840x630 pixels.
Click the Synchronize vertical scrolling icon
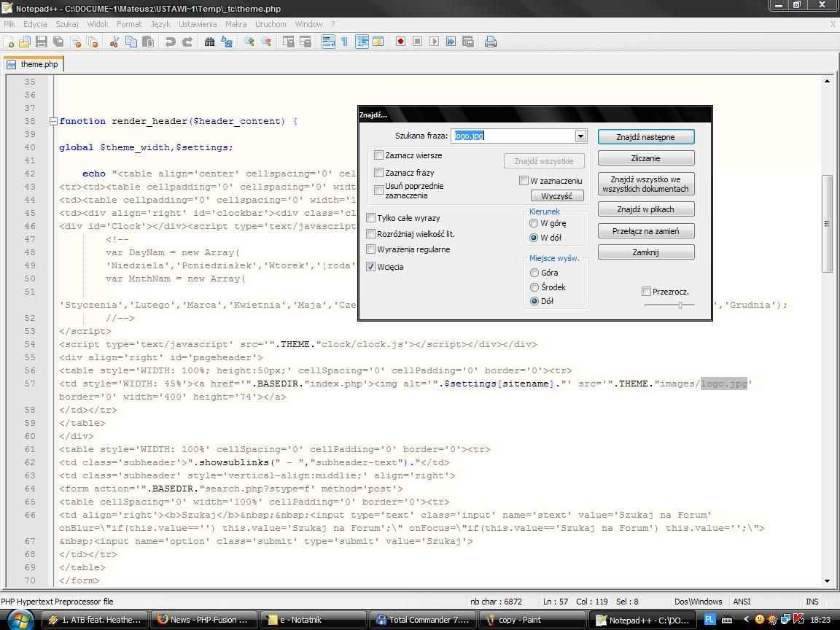288,42
